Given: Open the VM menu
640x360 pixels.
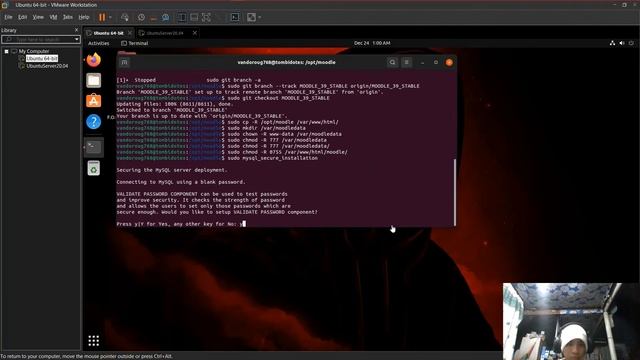Looking at the screenshot, I should [x=53, y=17].
